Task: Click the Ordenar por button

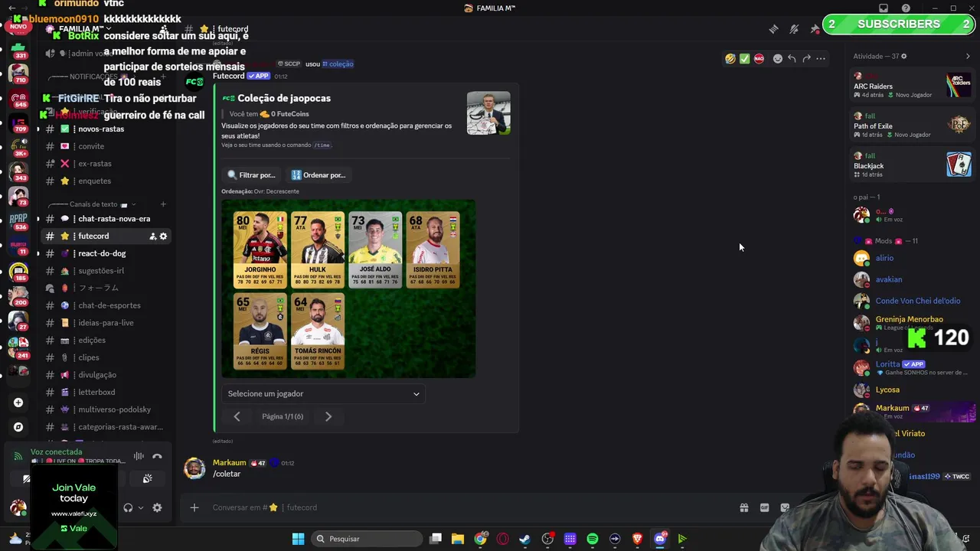Action: [x=318, y=175]
